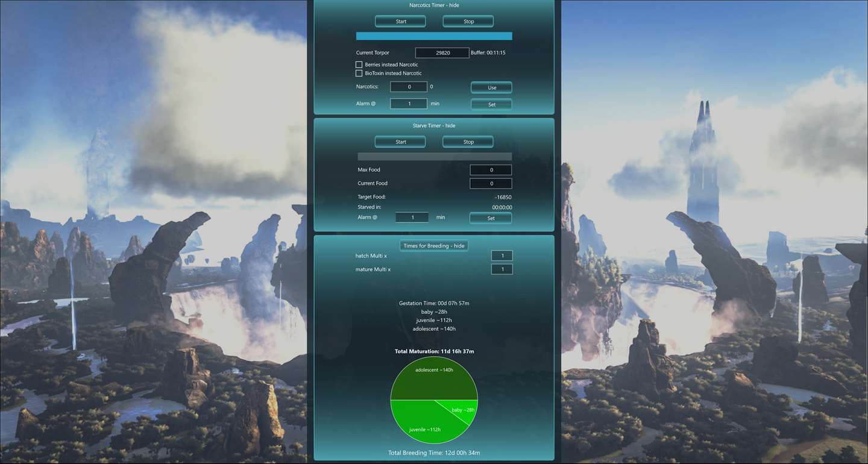Set the narcotics alarm
The height and width of the screenshot is (464, 868).
pyautogui.click(x=491, y=104)
